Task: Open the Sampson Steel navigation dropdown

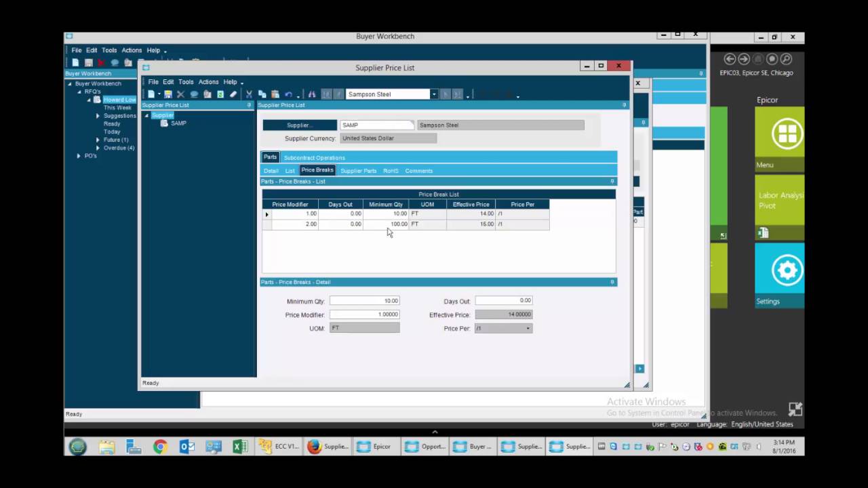Action: [x=434, y=94]
